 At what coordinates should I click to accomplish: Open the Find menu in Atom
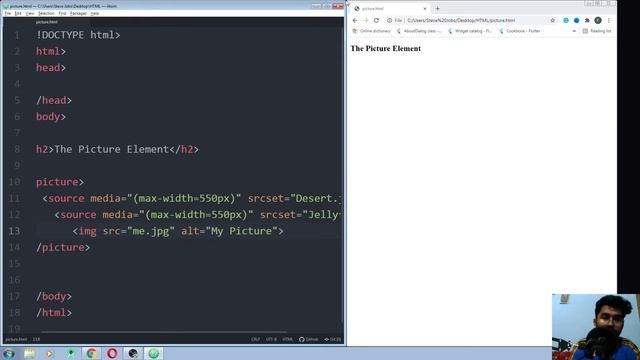pyautogui.click(x=62, y=13)
